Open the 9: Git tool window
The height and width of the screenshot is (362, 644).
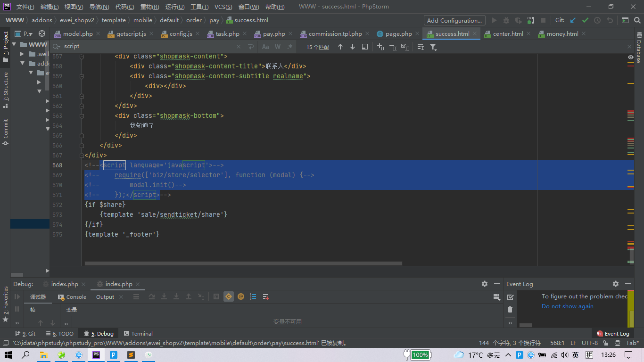click(25, 333)
